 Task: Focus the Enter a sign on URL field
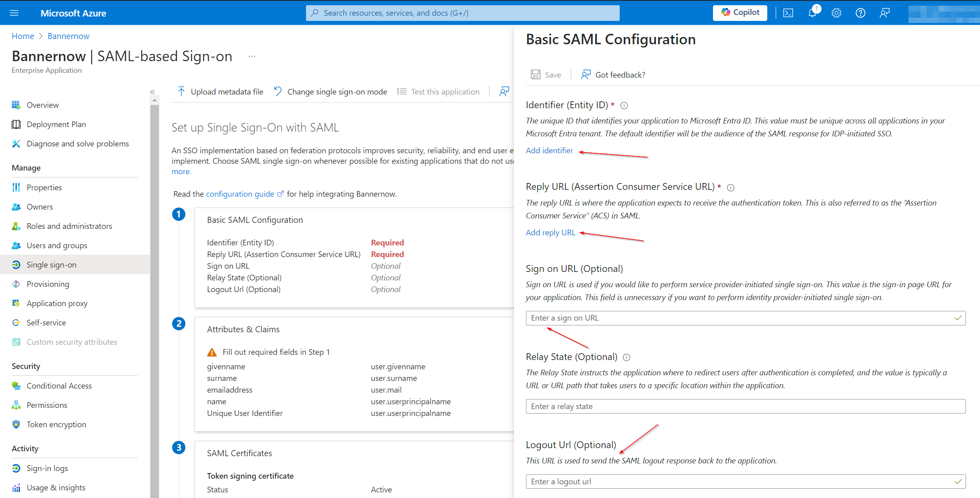click(x=746, y=318)
